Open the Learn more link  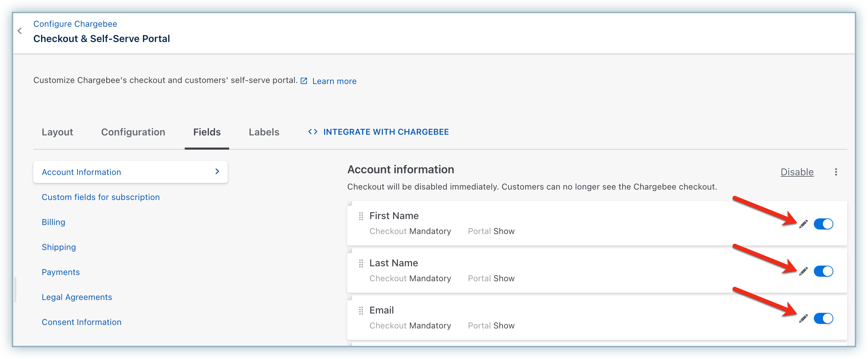click(334, 81)
